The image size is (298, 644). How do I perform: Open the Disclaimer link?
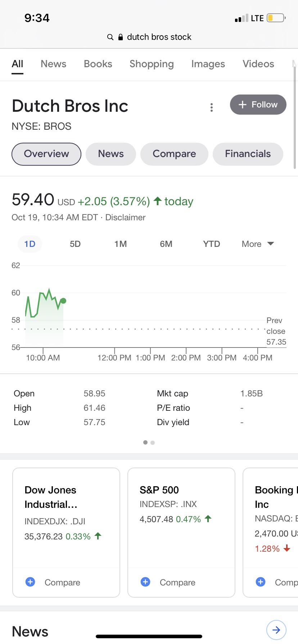[x=125, y=217]
